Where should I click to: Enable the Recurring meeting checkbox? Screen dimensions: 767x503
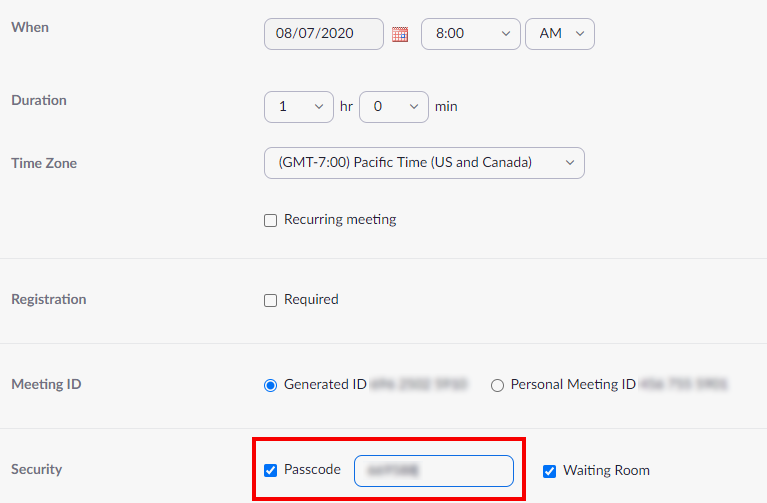point(271,220)
